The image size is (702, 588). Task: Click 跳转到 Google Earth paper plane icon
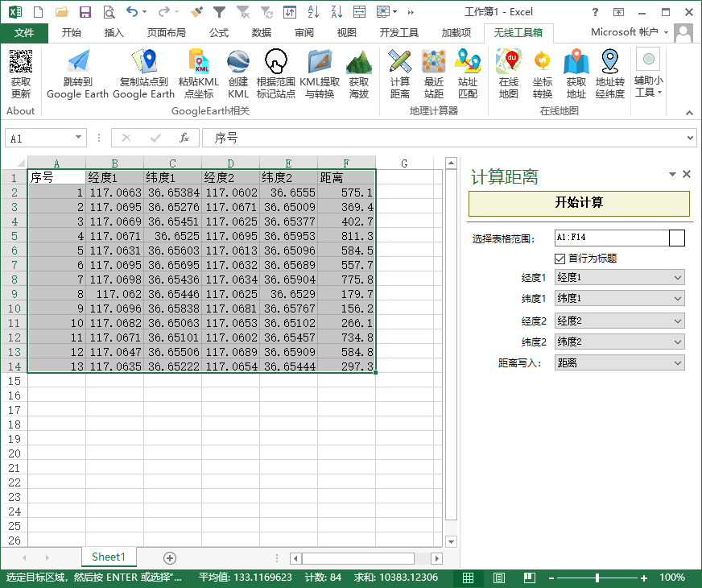(78, 61)
